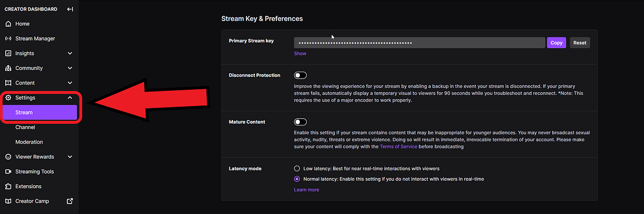The height and width of the screenshot is (214, 644).
Task: Click the Extensions puzzle icon
Action: (x=8, y=186)
